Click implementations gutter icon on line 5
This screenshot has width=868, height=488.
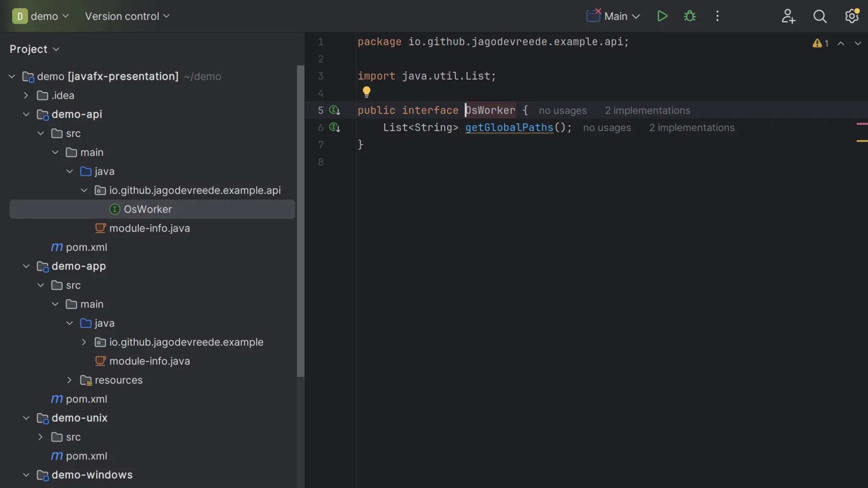click(334, 111)
